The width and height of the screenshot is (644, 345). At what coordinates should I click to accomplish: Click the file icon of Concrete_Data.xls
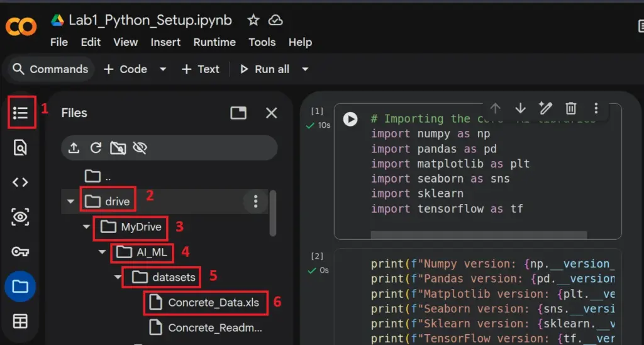(x=156, y=303)
